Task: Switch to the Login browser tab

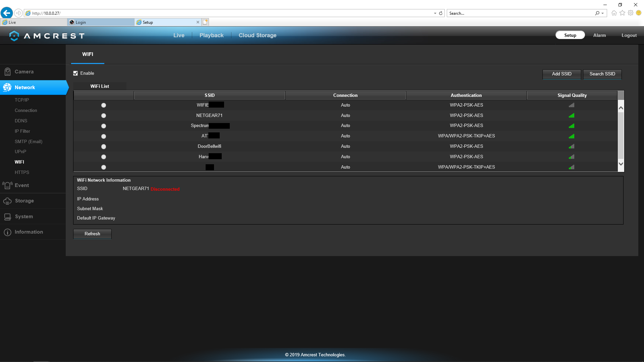Action: [101, 22]
